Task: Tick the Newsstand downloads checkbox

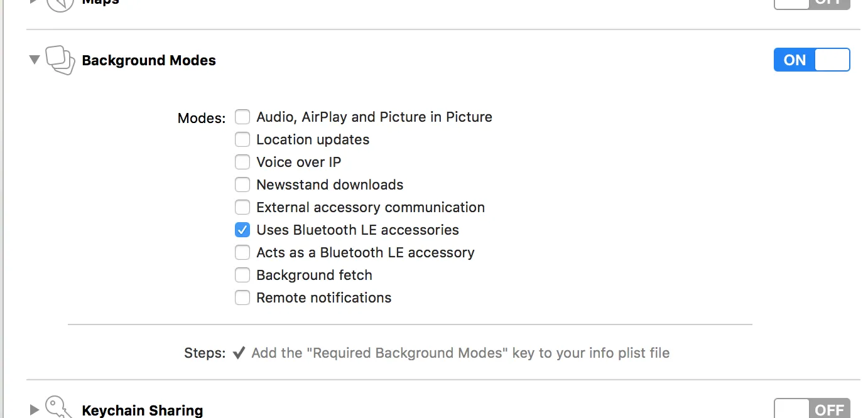Action: [242, 185]
